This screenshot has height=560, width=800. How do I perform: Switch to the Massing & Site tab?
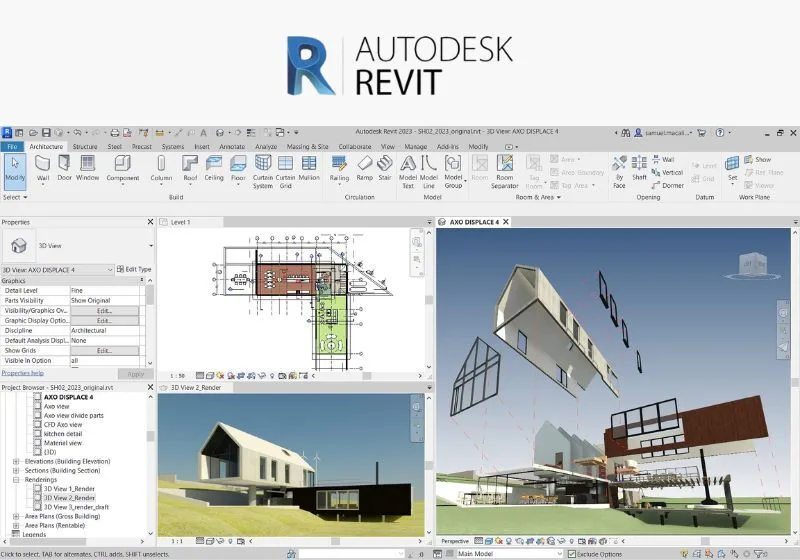pyautogui.click(x=307, y=147)
